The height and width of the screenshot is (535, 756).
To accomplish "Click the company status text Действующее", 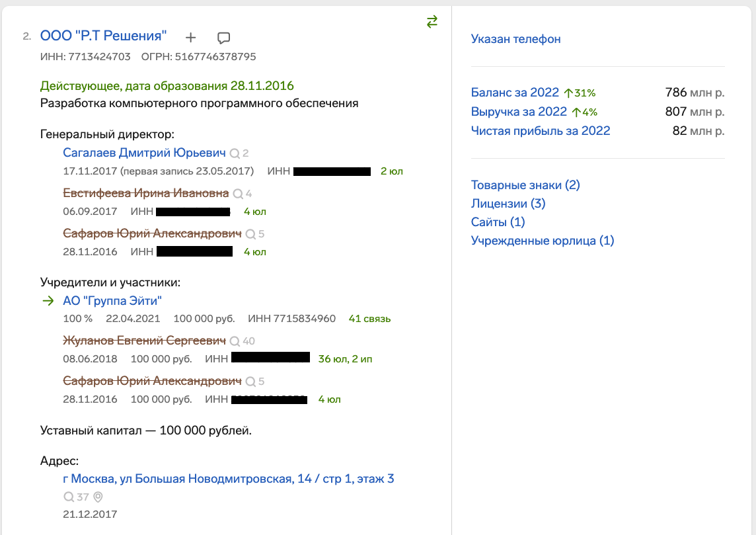I will 167,86.
